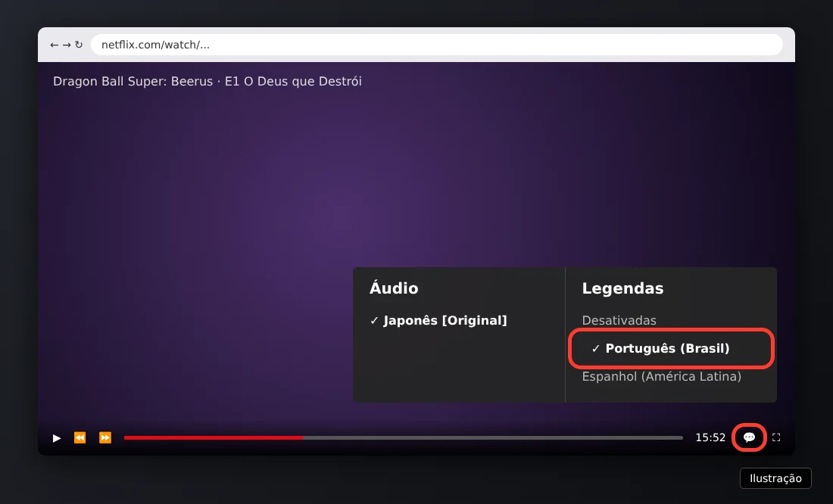Screen dimensions: 833x504
Task: Click the browser back arrow
Action: (x=55, y=45)
